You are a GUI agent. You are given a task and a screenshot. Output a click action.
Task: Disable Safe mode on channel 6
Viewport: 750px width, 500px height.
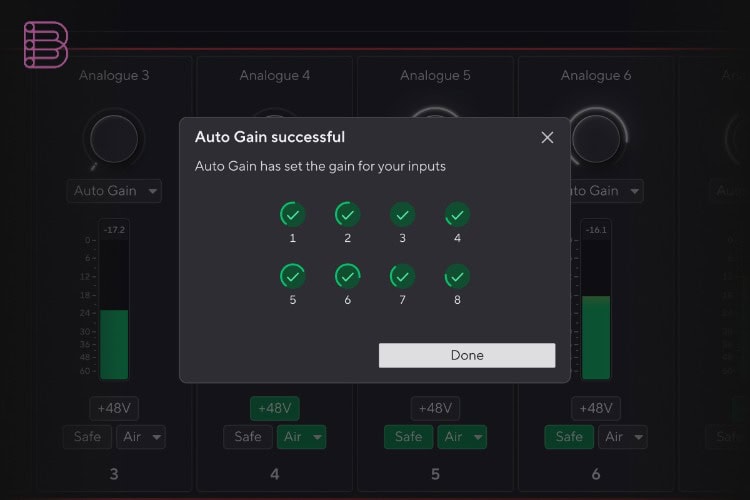569,437
